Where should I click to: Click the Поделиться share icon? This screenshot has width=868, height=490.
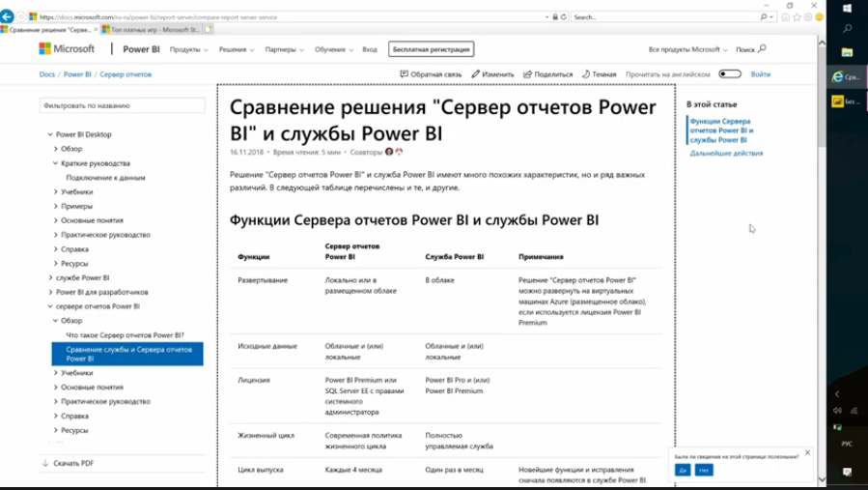[x=527, y=73]
